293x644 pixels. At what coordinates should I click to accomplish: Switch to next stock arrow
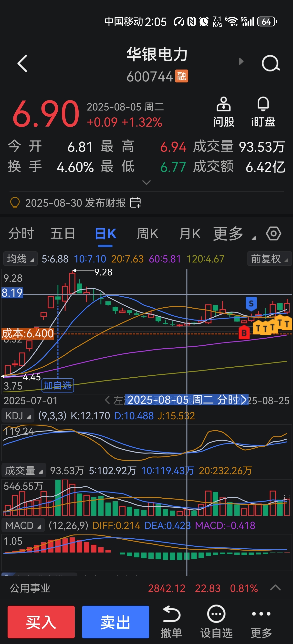click(x=241, y=61)
